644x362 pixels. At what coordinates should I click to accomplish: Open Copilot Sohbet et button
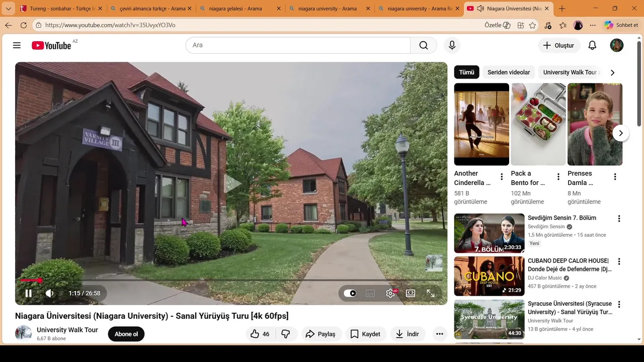point(622,25)
